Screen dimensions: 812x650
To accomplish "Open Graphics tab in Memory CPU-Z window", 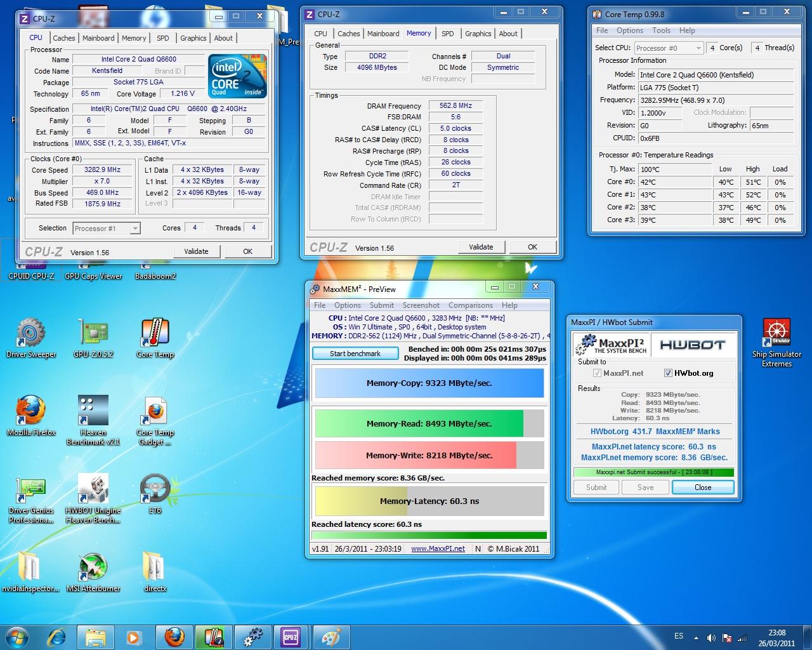I will tap(478, 34).
